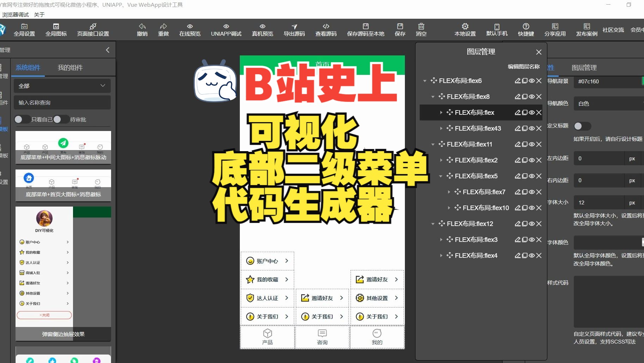Open 查看源码 source viewer
The height and width of the screenshot is (363, 644).
coord(326,30)
